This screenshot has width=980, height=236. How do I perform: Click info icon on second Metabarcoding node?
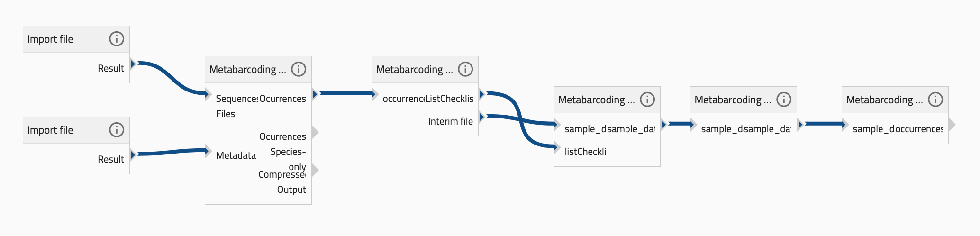(x=465, y=69)
